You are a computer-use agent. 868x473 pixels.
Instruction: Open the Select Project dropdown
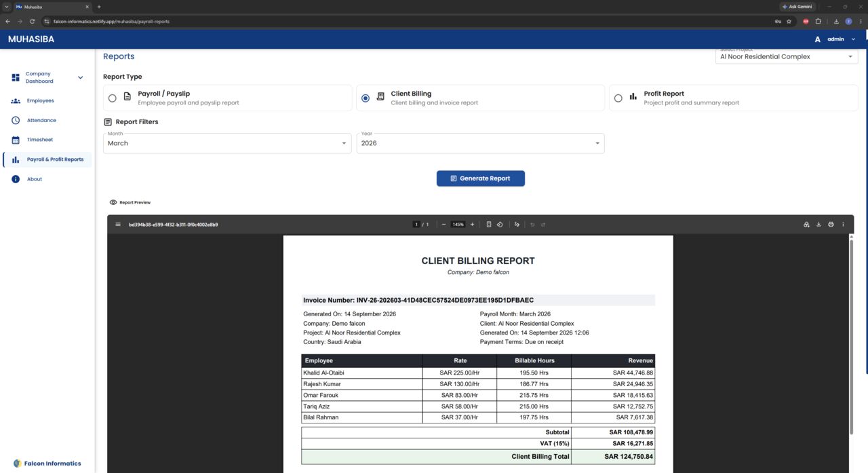[x=787, y=56]
